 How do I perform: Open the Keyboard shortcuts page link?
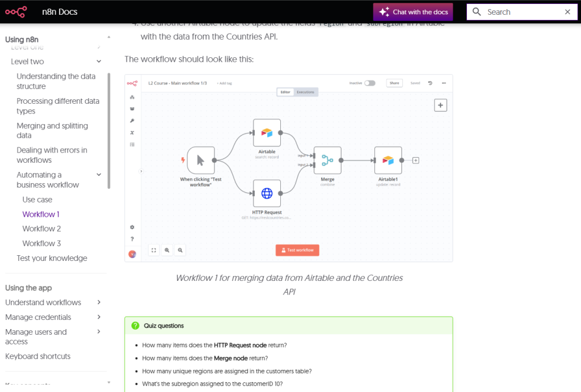[38, 356]
